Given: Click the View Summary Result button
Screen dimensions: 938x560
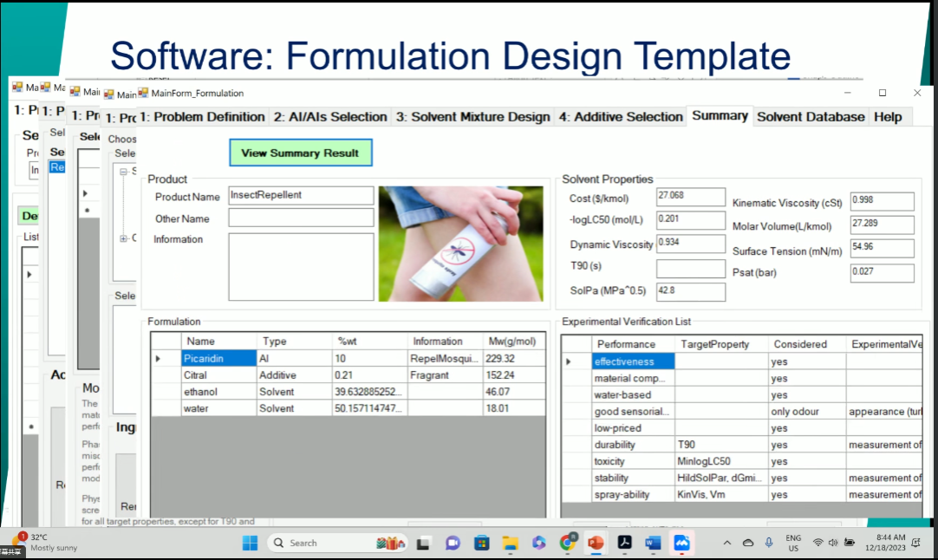Looking at the screenshot, I should click(300, 153).
